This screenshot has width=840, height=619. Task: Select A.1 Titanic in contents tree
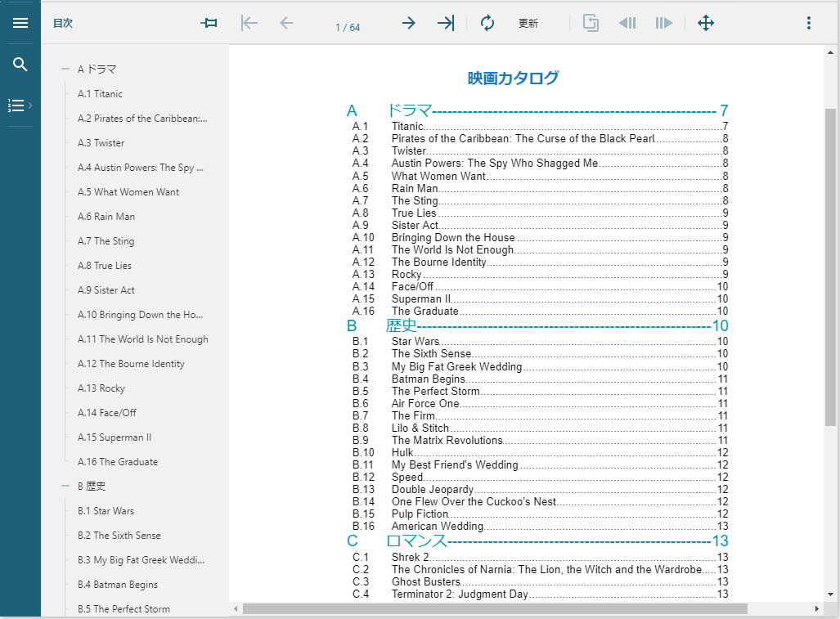click(x=100, y=94)
